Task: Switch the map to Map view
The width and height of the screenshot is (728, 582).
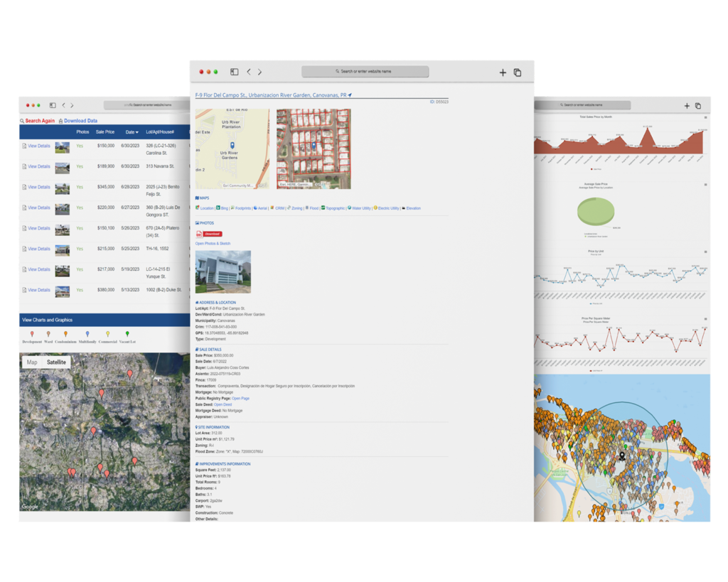Action: pyautogui.click(x=32, y=362)
